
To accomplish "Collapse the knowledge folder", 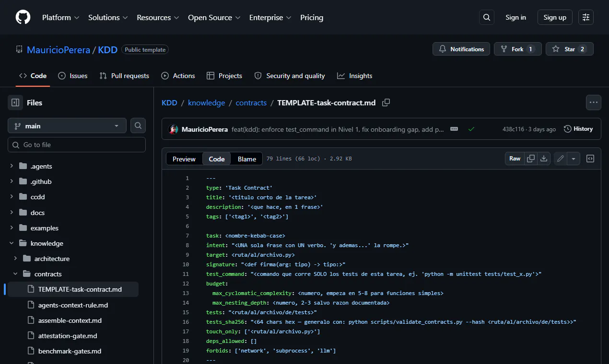I will pos(12,243).
